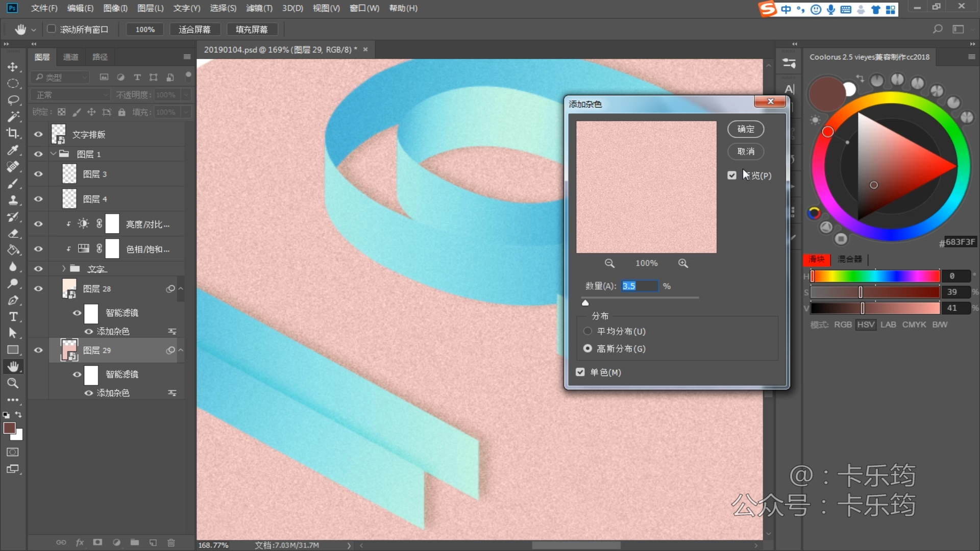The image size is (980, 551).
Task: Click the 确定 OK button
Action: [745, 129]
